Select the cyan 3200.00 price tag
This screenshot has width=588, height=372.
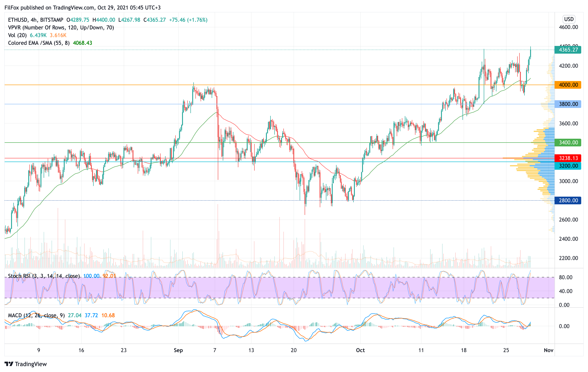pyautogui.click(x=568, y=166)
